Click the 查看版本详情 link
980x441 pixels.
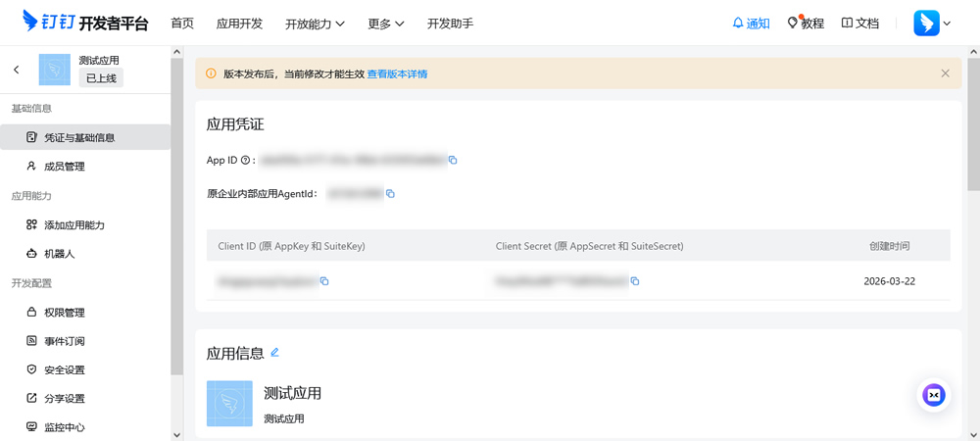tap(397, 73)
